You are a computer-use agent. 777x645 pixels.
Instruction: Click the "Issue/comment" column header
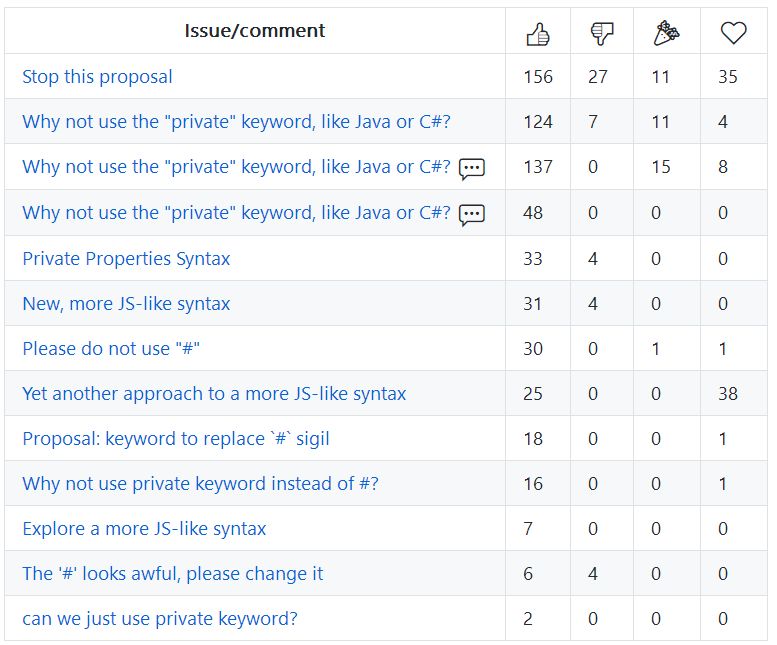pyautogui.click(x=255, y=31)
